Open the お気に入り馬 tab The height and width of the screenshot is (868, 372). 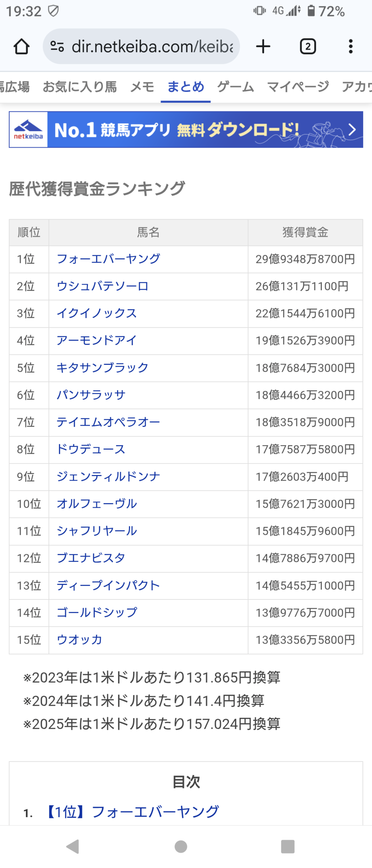click(80, 87)
